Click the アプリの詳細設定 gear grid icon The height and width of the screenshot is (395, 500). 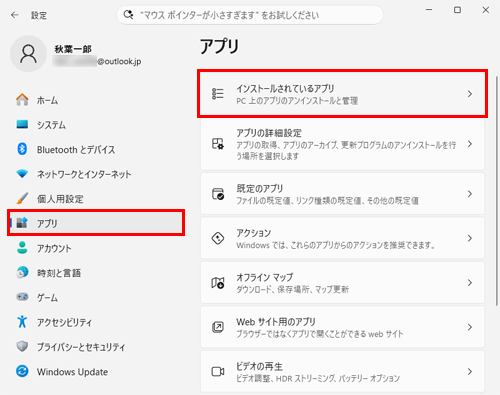coord(218,144)
